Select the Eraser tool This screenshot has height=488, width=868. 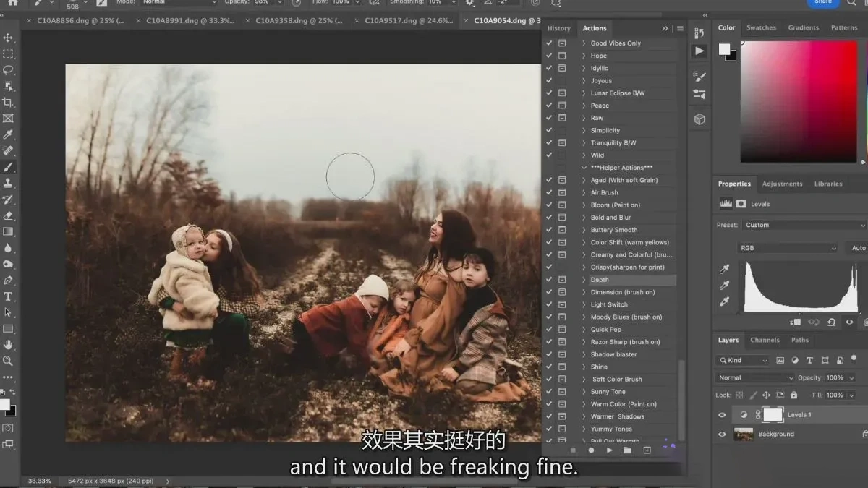click(x=8, y=215)
